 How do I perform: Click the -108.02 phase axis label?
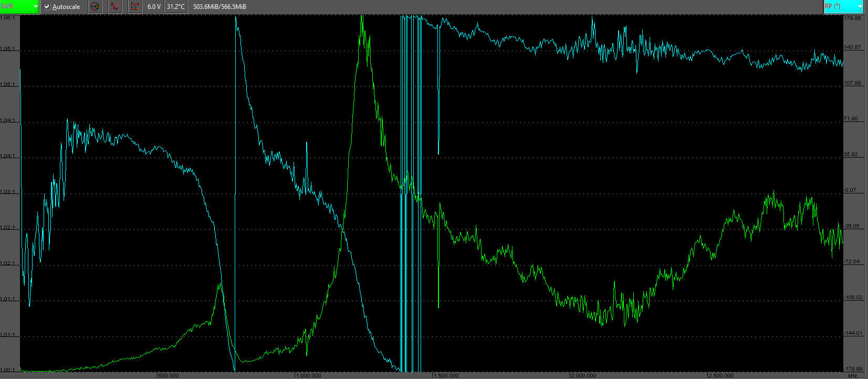click(x=853, y=298)
